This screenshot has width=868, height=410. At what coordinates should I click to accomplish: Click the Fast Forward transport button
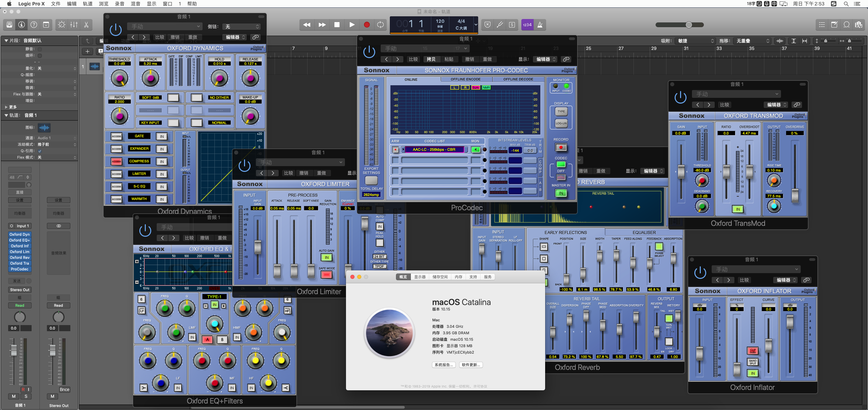point(322,24)
